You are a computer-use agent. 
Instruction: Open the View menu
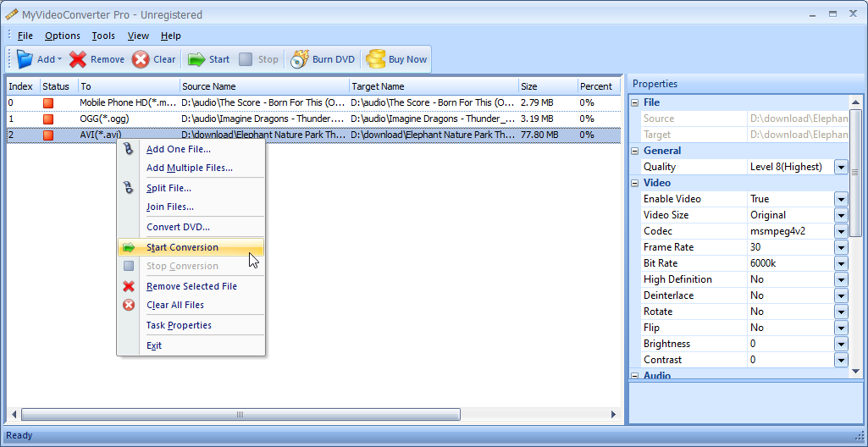[x=138, y=36]
